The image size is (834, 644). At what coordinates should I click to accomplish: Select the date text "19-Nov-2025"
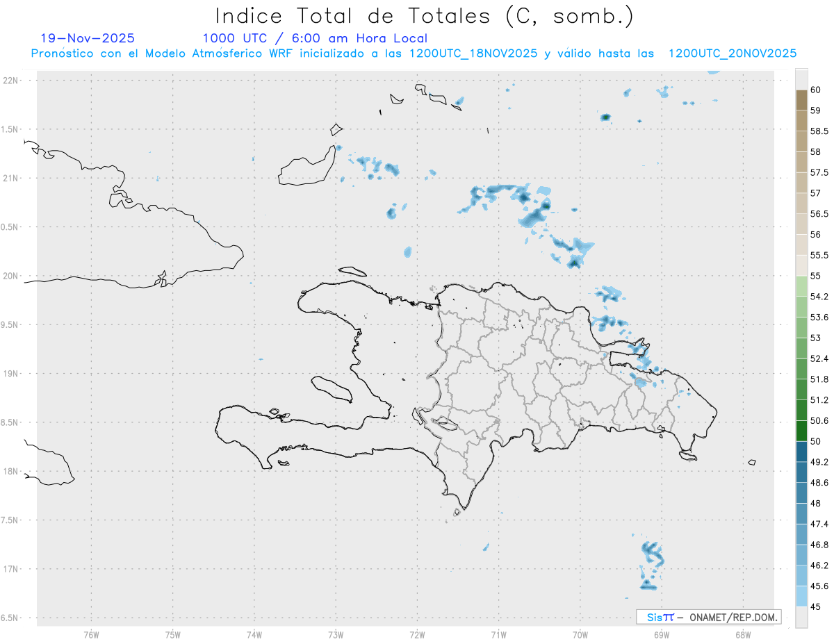point(88,38)
